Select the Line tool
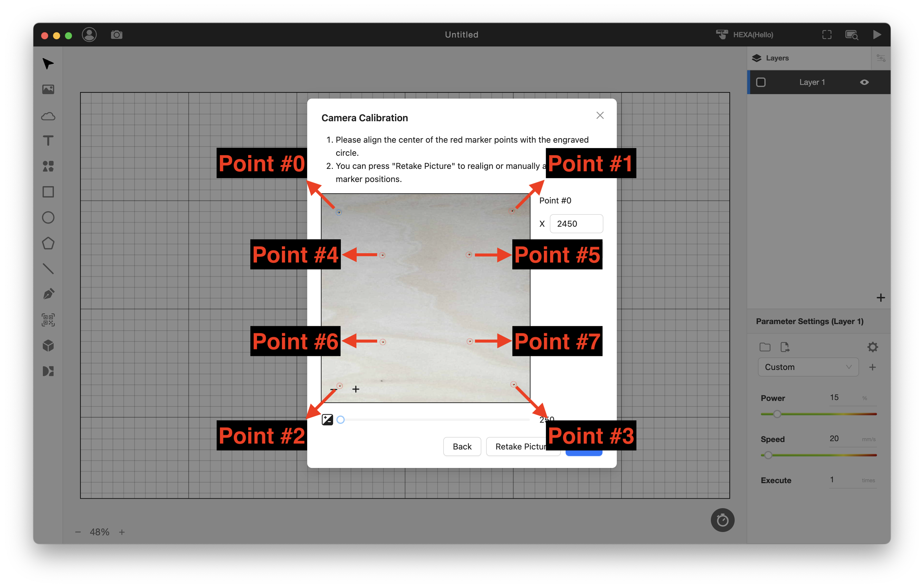This screenshot has width=924, height=588. 48,268
